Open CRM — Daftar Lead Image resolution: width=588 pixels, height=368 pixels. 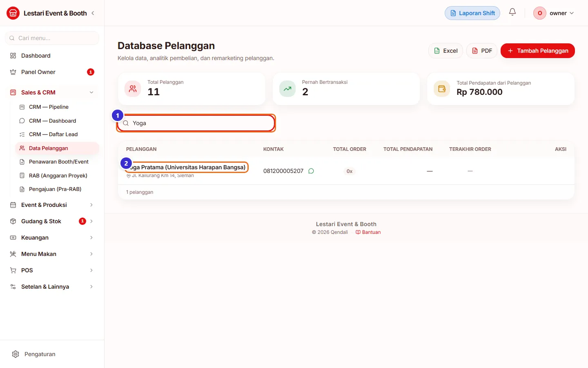tap(57, 135)
